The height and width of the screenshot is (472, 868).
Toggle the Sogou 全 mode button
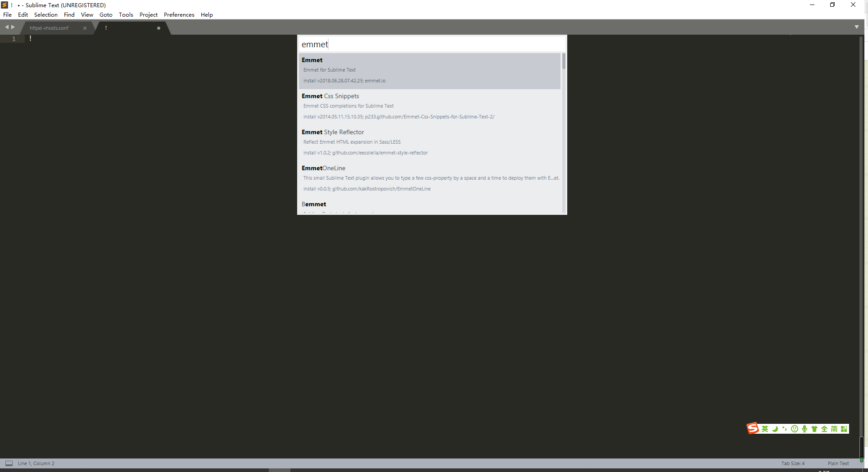(824, 429)
